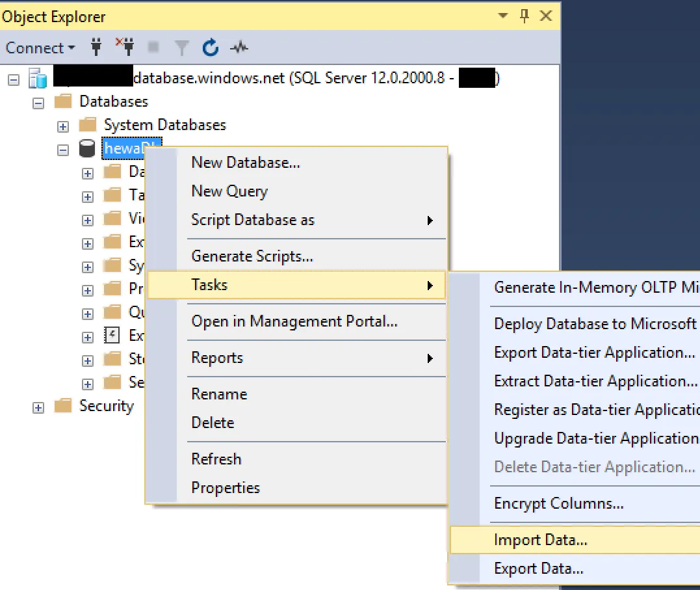Click the Filter funnel icon

[181, 47]
